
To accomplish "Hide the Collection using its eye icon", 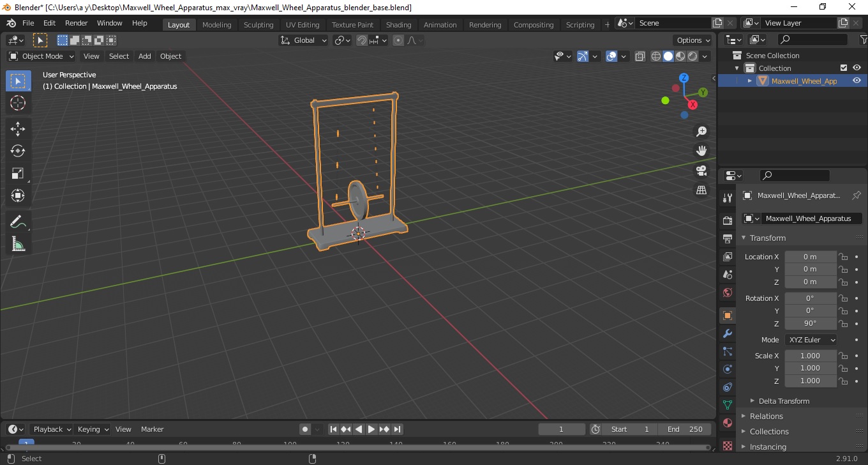I will pyautogui.click(x=857, y=68).
